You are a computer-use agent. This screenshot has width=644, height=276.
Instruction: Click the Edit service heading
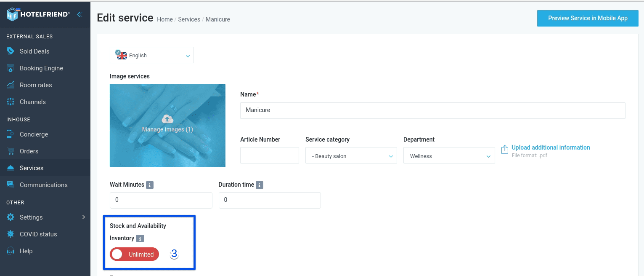pos(125,18)
